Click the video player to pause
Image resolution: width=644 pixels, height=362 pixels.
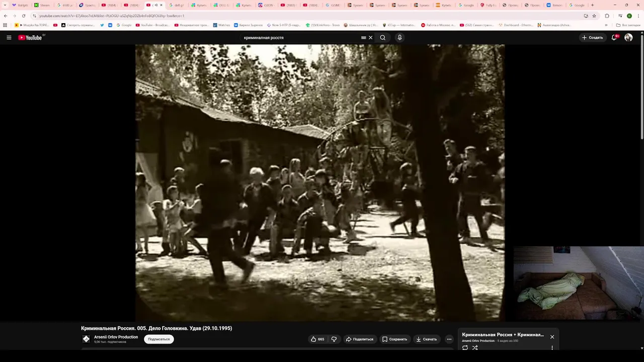[320, 183]
